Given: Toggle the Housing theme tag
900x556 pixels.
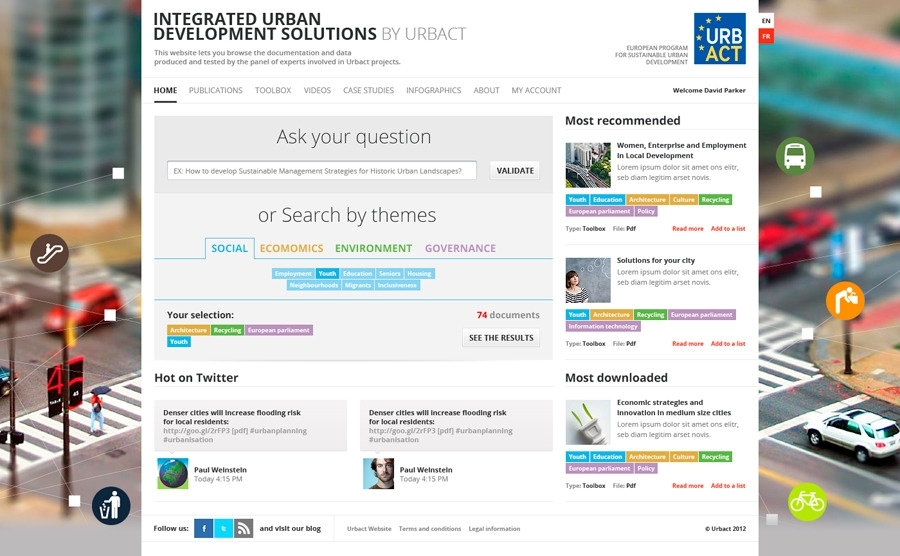Looking at the screenshot, I should [419, 274].
